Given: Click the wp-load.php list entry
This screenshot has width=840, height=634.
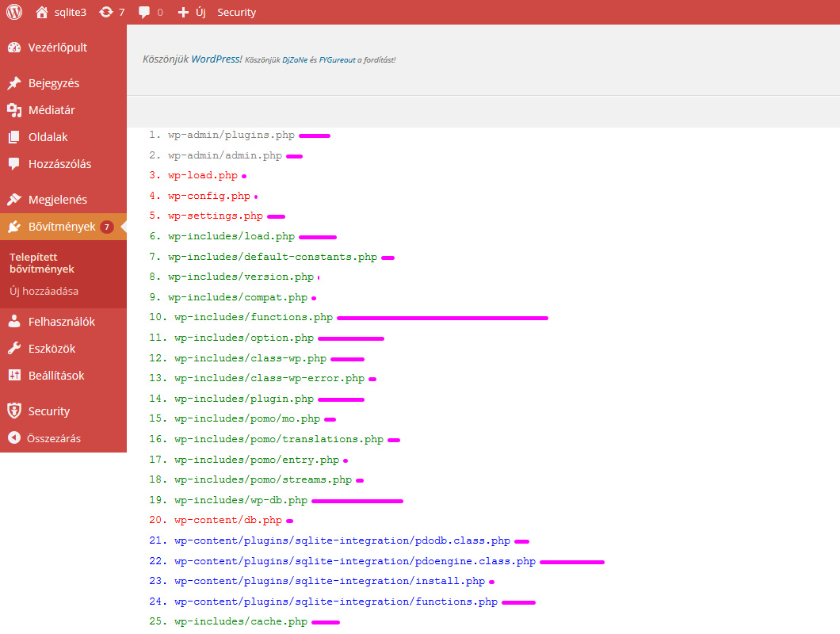Looking at the screenshot, I should click(x=203, y=175).
